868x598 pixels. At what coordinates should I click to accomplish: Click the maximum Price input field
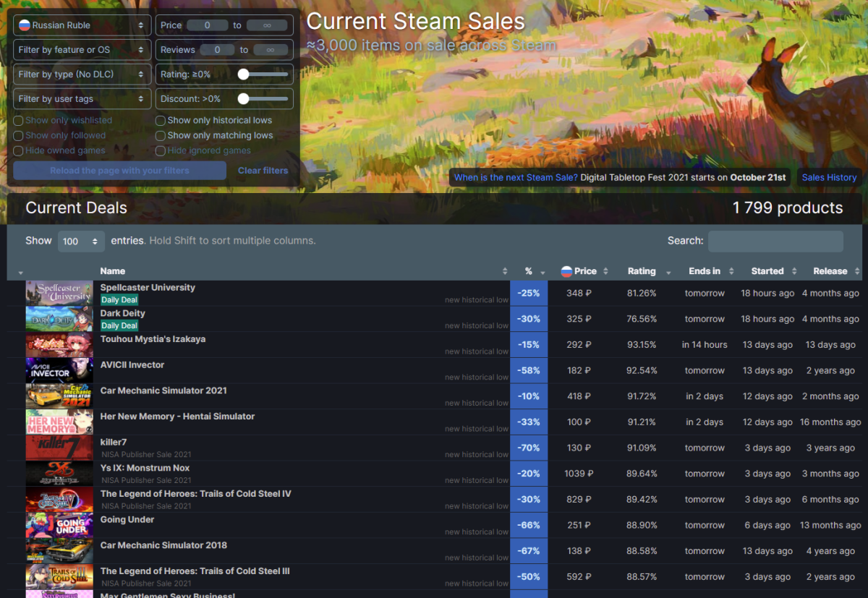[267, 25]
